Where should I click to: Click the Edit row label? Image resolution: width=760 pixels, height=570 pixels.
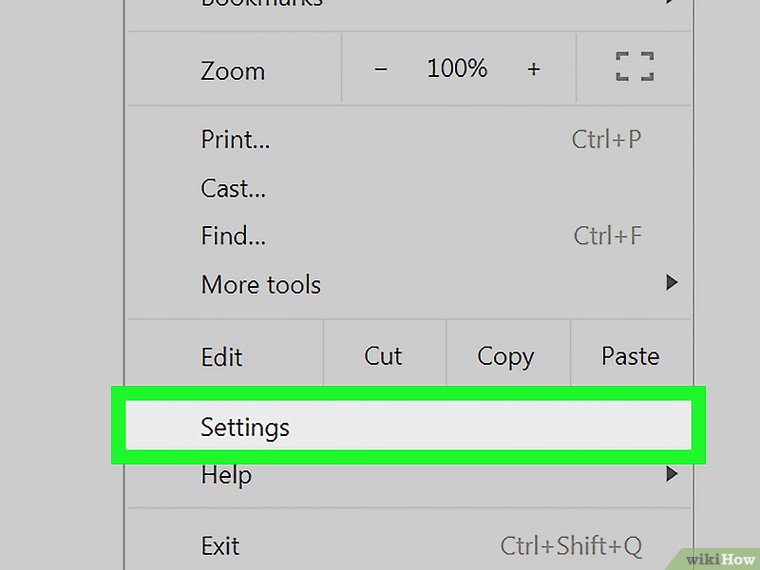pos(222,357)
